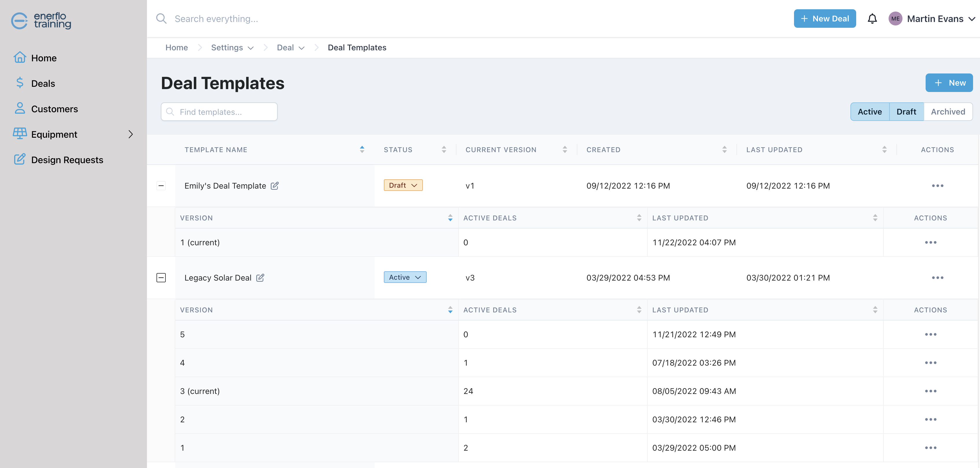Open actions for Legacy version 5

click(x=931, y=334)
